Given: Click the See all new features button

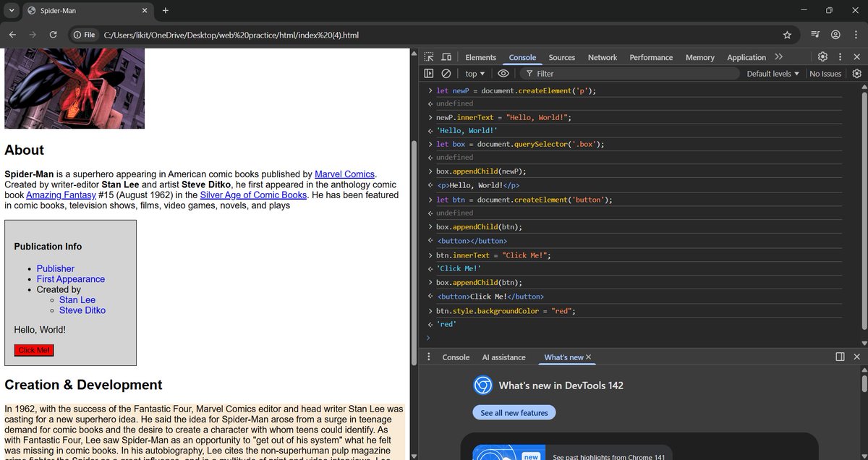Looking at the screenshot, I should point(514,412).
